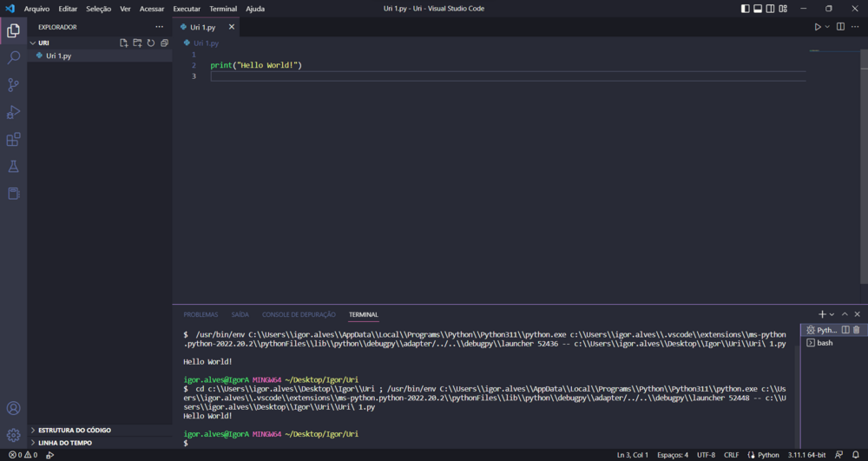
Task: Expand the Estrutura do Código section
Action: pos(74,430)
